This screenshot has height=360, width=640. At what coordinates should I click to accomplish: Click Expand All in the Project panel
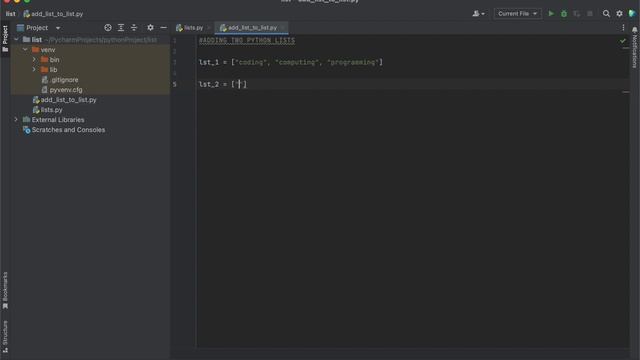coord(121,28)
